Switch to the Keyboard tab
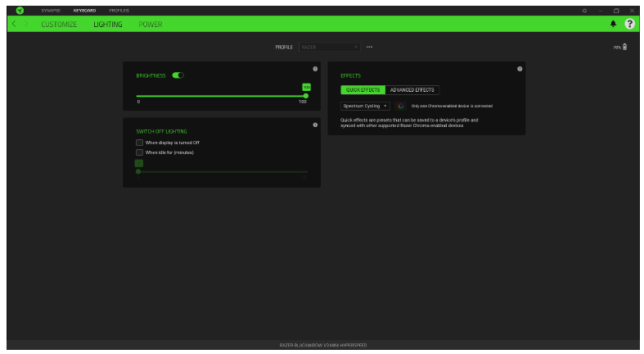 click(x=84, y=11)
